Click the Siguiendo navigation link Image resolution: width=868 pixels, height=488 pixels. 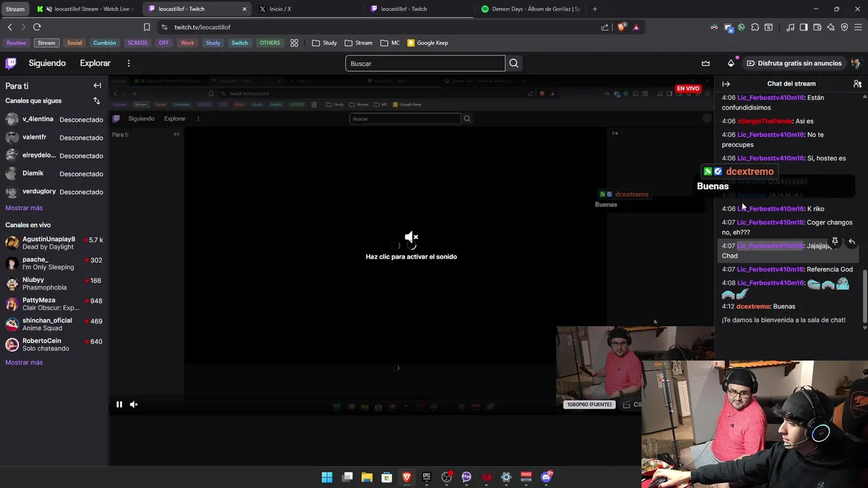47,63
